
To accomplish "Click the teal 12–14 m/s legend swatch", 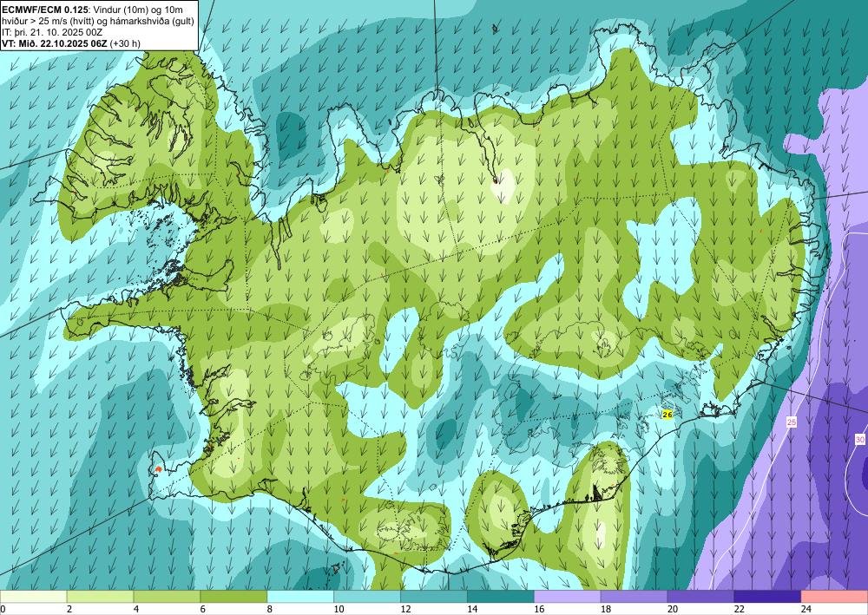I will coord(434,597).
